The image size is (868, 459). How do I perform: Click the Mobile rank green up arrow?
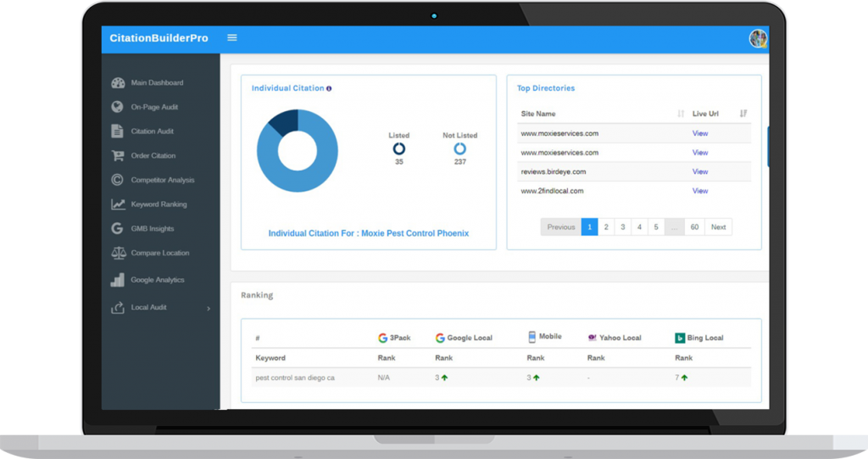(x=536, y=378)
